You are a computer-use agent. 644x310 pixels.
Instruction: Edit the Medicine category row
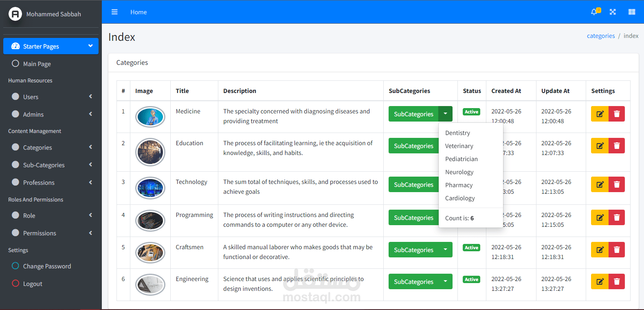[x=600, y=114]
